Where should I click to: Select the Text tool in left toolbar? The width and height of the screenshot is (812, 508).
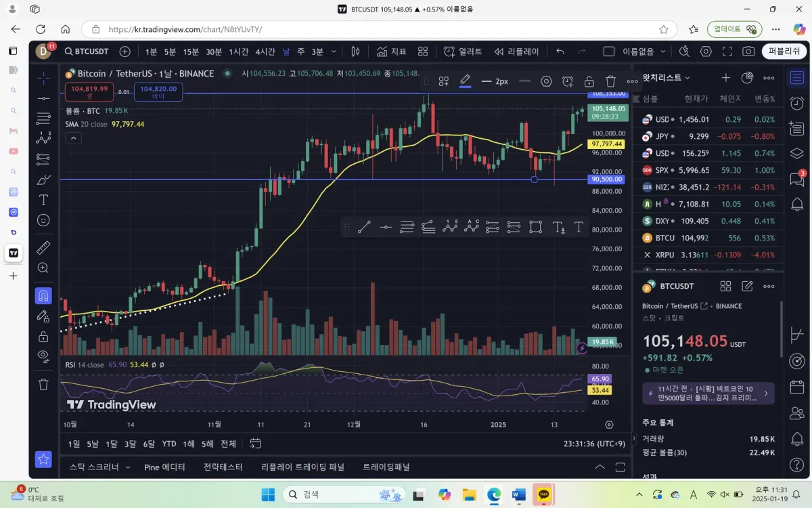point(43,200)
